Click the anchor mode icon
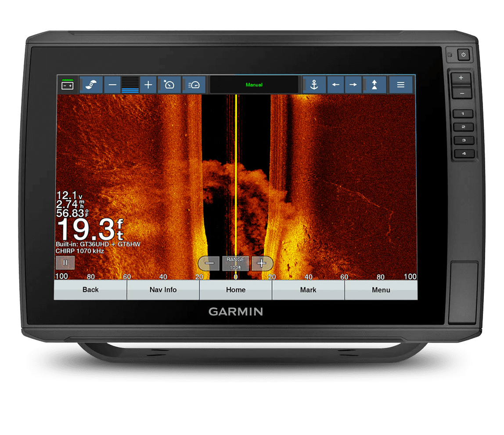This screenshot has height=435, width=504. tap(314, 84)
